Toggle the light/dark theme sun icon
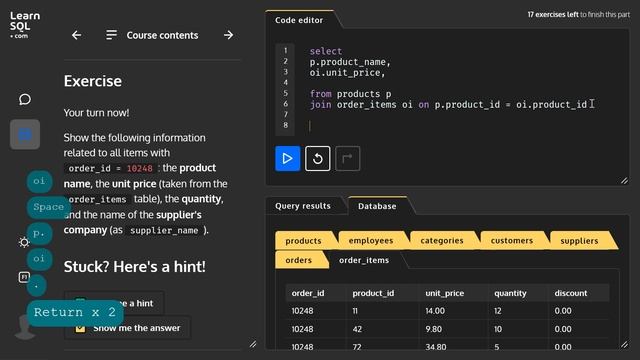The width and height of the screenshot is (640, 360). point(24,242)
